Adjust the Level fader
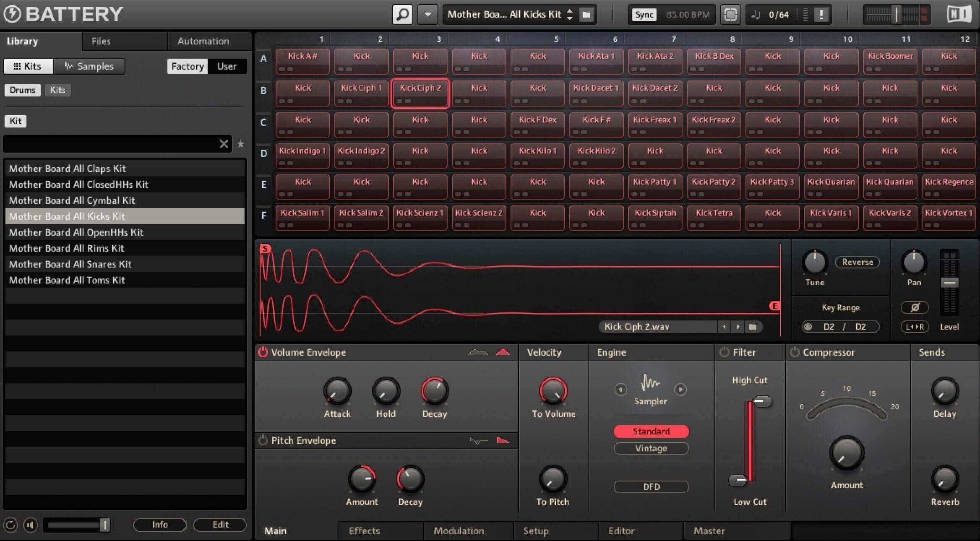The width and height of the screenshot is (980, 541). pyautogui.click(x=949, y=283)
